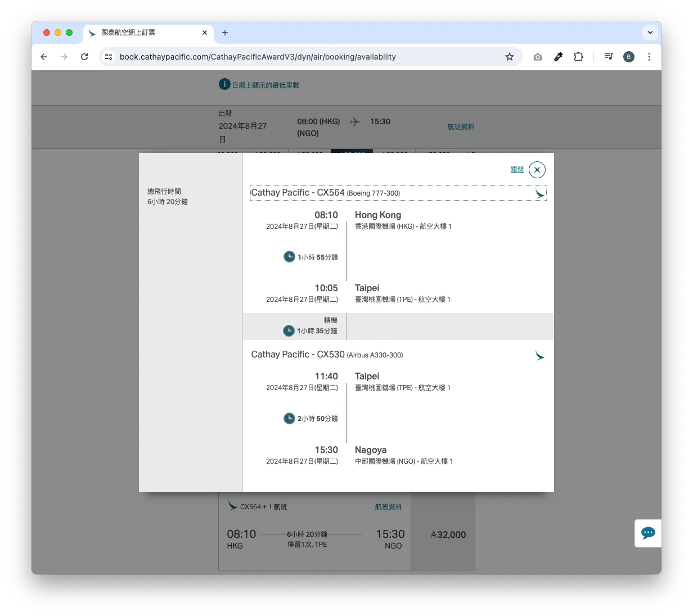This screenshot has width=693, height=616.
Task: Click the Nagoya arrival city text
Action: (371, 450)
